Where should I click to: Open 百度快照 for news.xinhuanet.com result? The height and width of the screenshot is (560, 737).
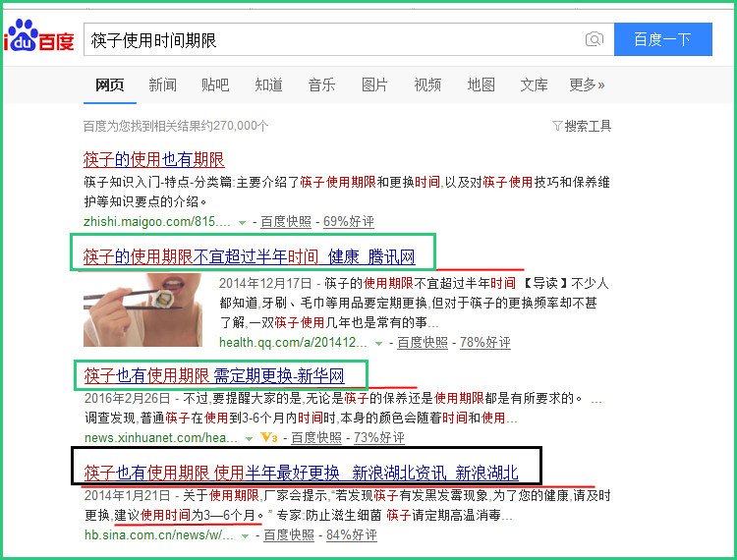[316, 438]
